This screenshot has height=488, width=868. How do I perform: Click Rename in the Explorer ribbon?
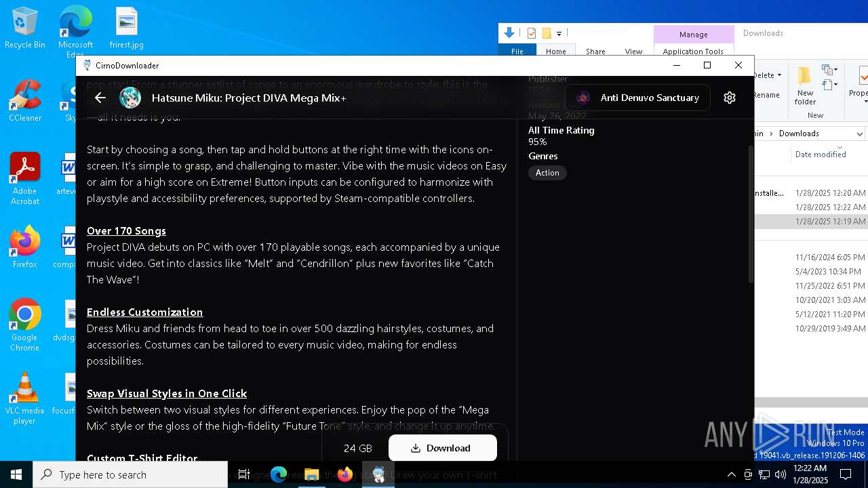pos(767,95)
